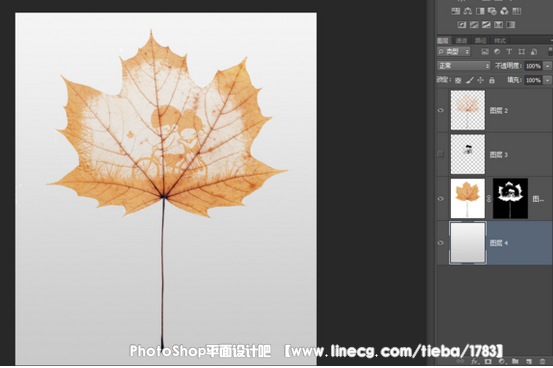Hide layer 图层 4 with its eye icon
553x368 pixels.
tap(441, 243)
